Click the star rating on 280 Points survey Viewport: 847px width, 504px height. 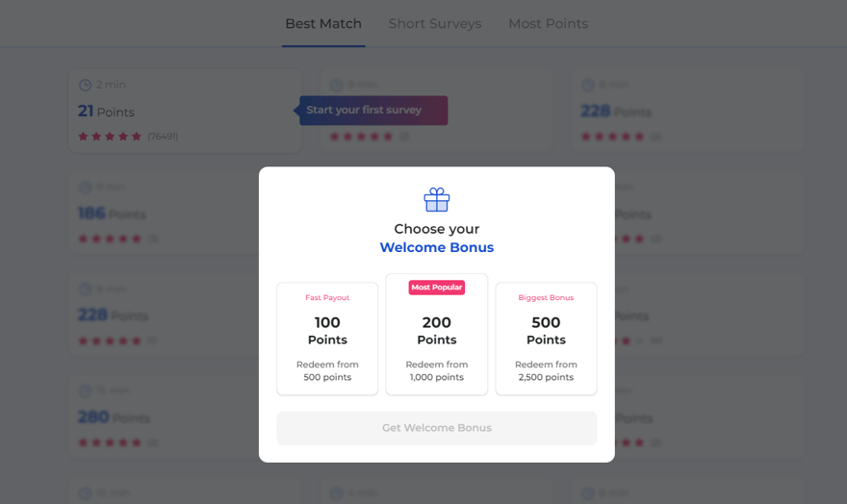[x=110, y=442]
